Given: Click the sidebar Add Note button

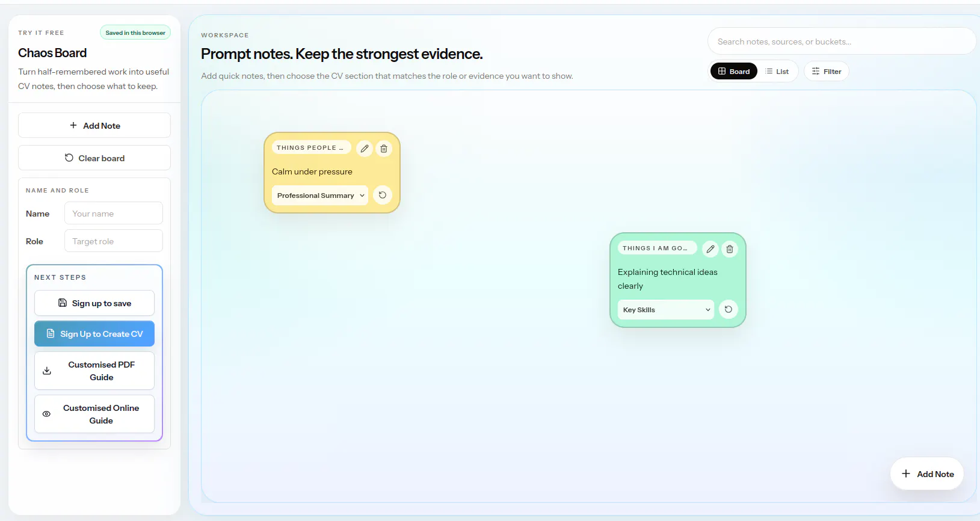Looking at the screenshot, I should 94,125.
